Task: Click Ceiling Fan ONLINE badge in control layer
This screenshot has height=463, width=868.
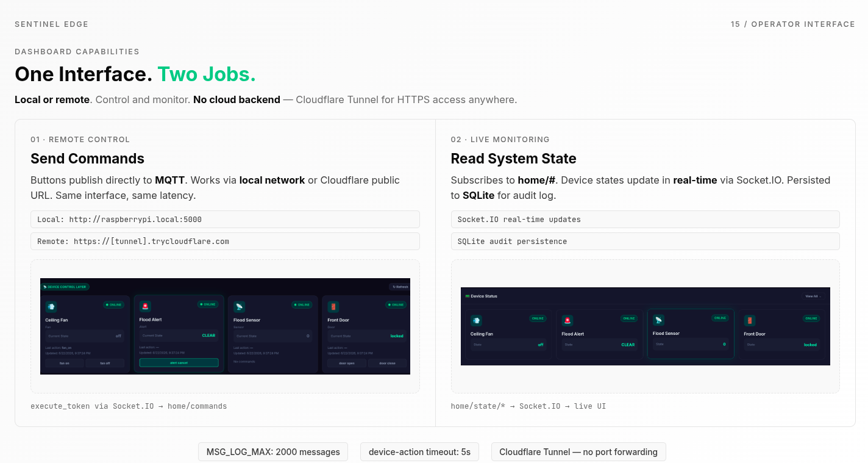Action: [x=114, y=305]
